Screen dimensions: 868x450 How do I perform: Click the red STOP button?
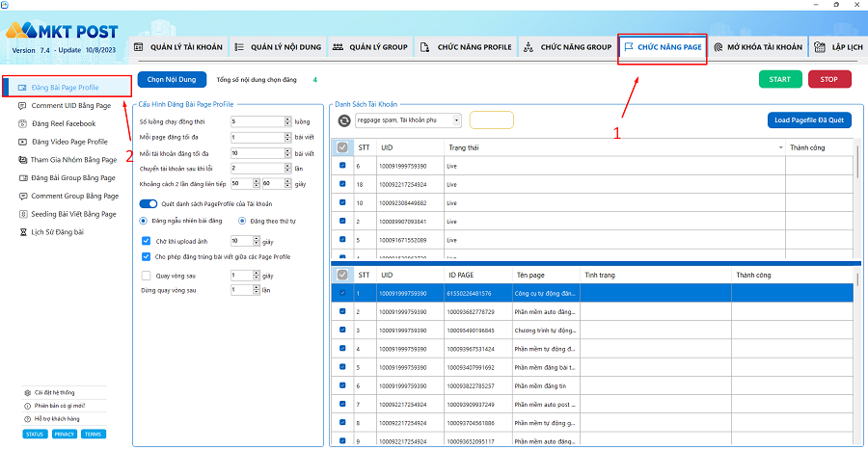(828, 79)
